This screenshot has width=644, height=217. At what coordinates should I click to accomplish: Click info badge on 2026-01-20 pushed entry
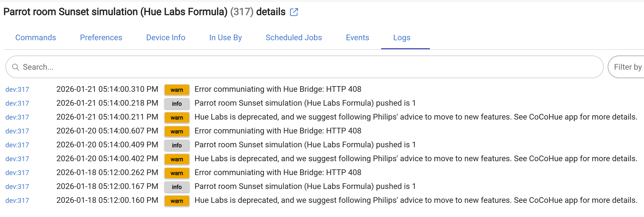177,145
